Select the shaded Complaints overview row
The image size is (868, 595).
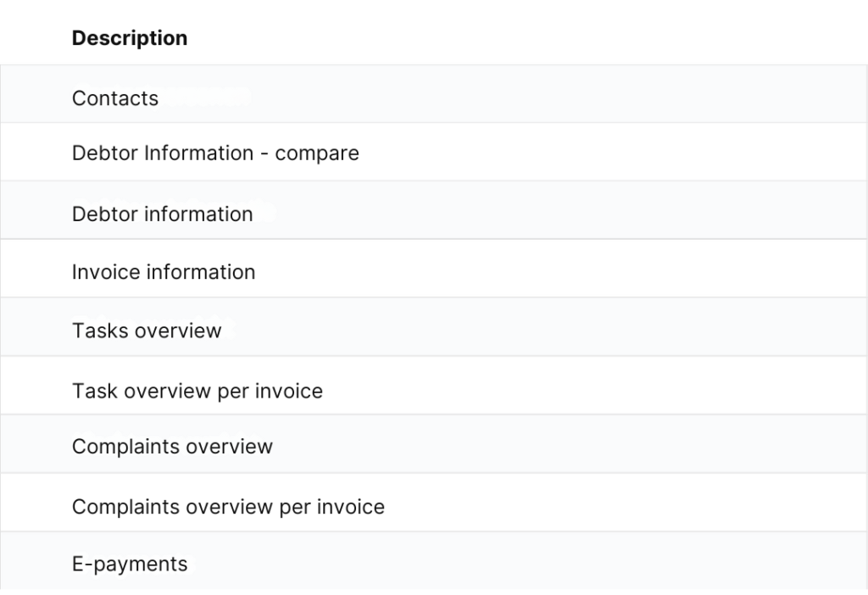point(509,444)
